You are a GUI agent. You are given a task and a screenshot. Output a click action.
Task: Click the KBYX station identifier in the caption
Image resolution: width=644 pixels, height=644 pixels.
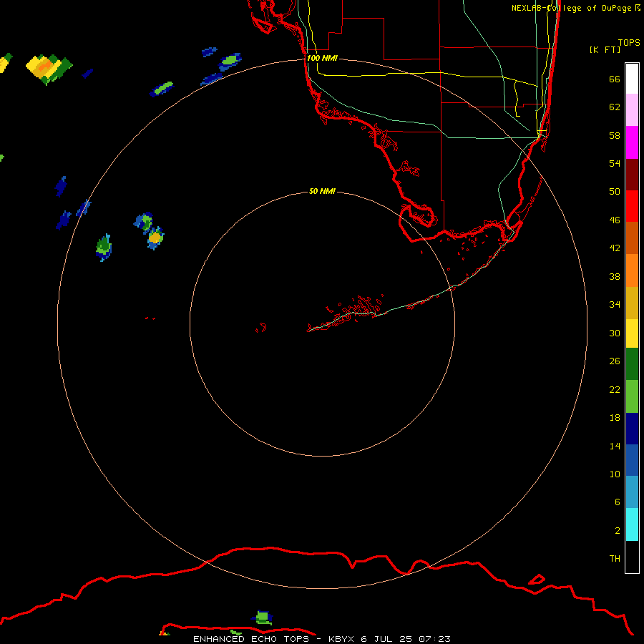pos(341,639)
